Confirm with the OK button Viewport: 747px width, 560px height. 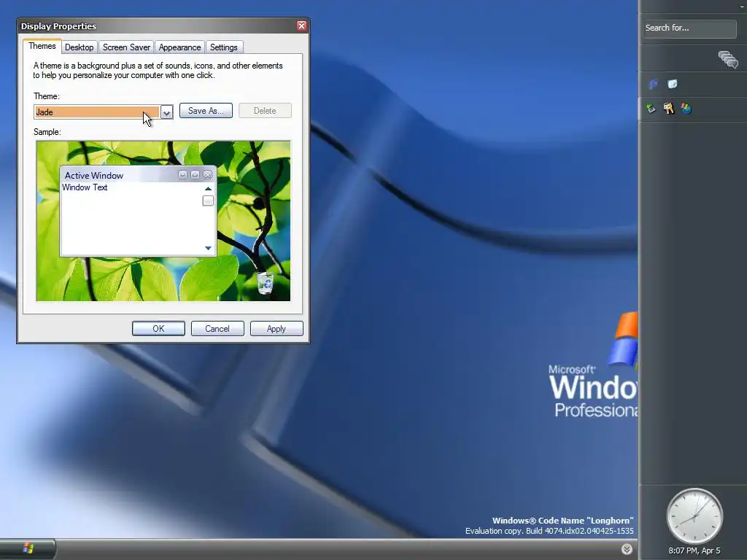[158, 329]
